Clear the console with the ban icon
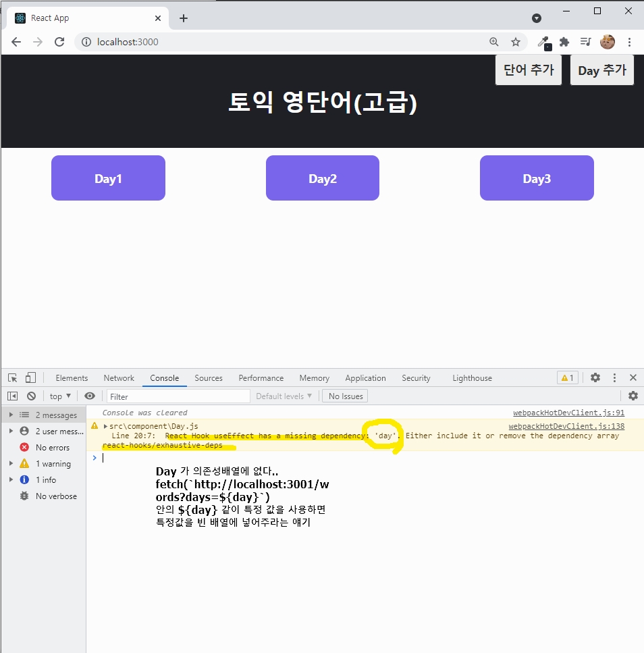644x653 pixels. tap(31, 396)
